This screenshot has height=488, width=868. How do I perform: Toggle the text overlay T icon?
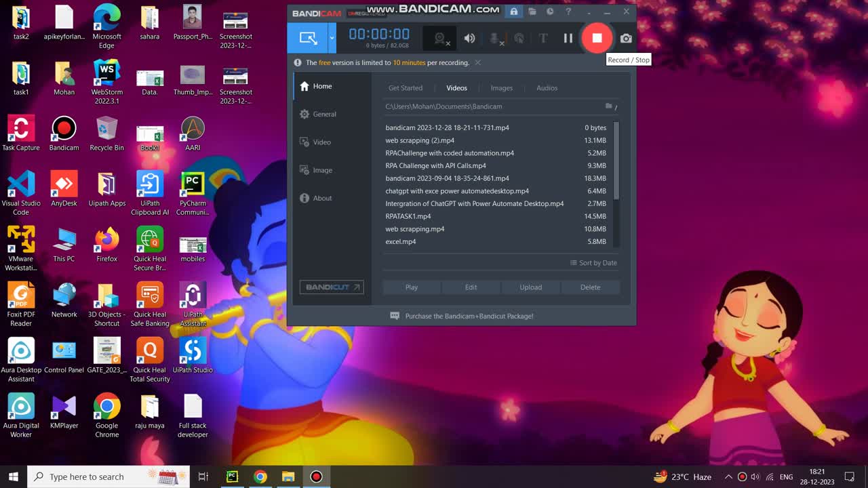pos(542,39)
